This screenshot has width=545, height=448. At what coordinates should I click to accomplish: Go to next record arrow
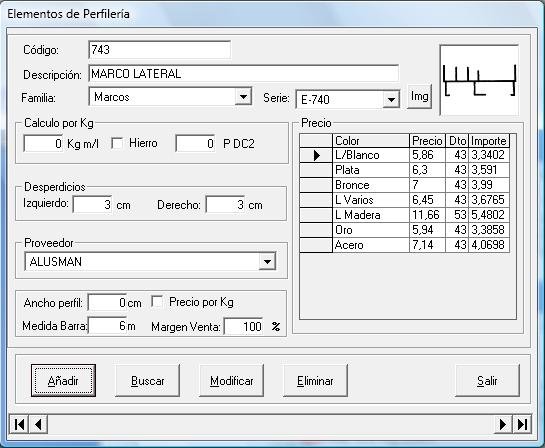tap(503, 424)
